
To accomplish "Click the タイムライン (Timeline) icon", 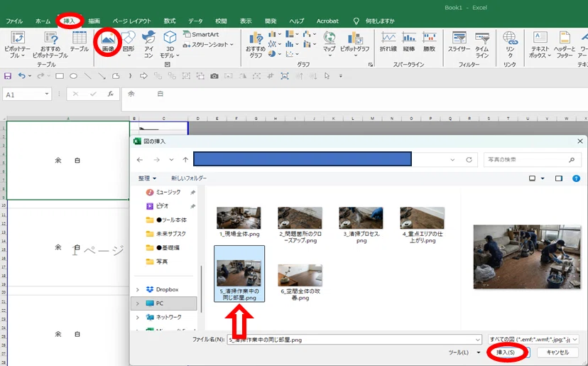I will [x=482, y=38].
